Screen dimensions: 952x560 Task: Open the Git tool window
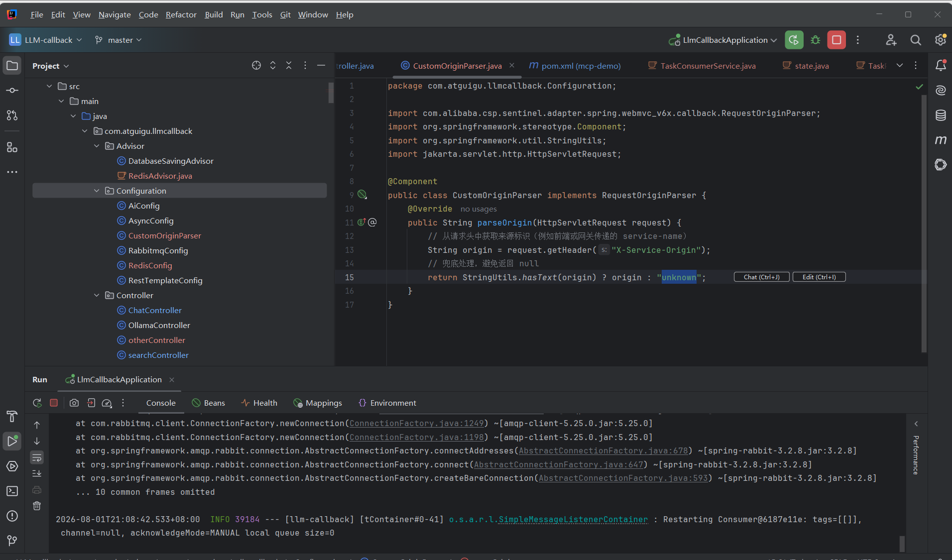(x=12, y=541)
